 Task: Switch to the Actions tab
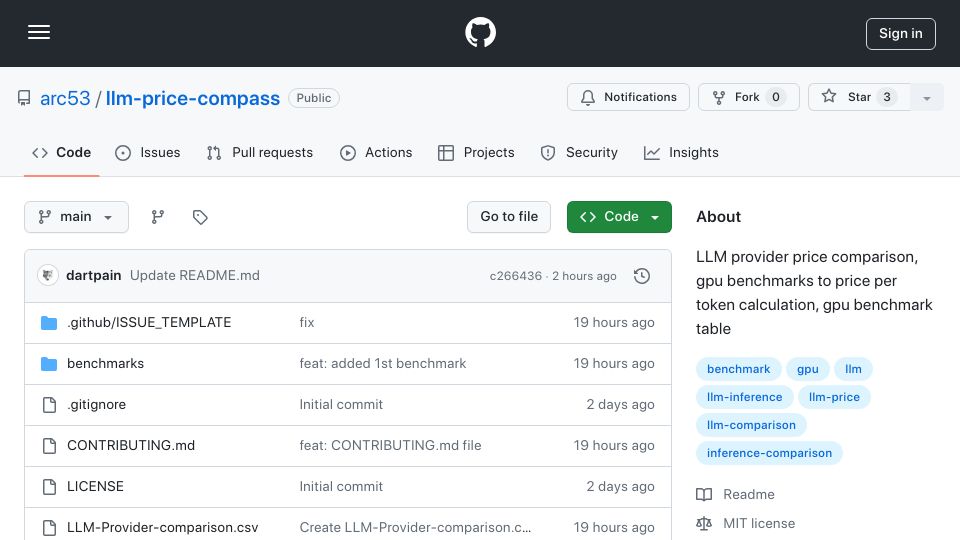tap(376, 152)
